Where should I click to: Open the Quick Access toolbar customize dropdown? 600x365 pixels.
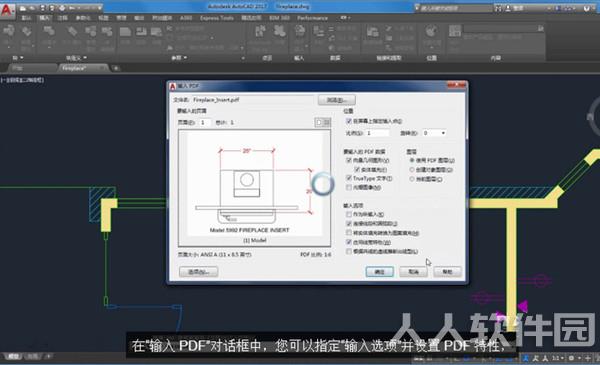100,8
